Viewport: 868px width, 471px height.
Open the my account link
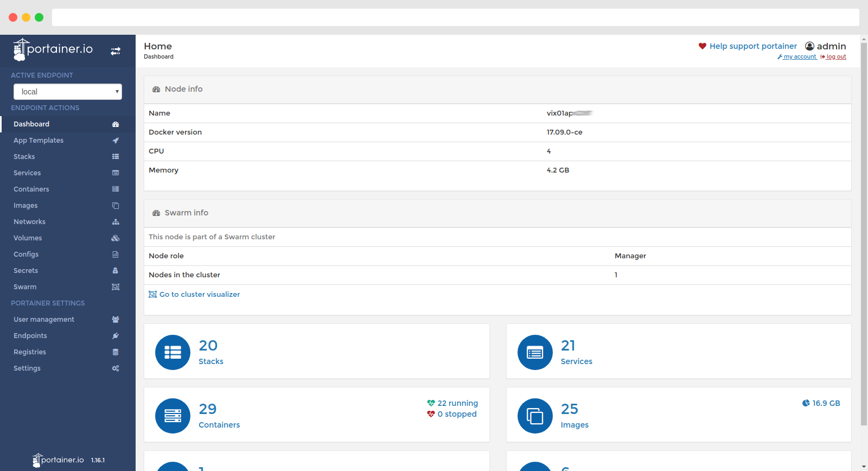(x=797, y=56)
